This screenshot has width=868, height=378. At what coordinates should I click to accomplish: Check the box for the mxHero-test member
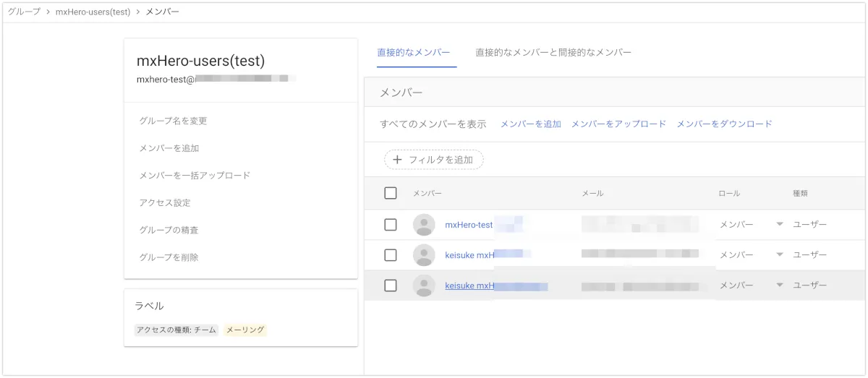(x=391, y=225)
